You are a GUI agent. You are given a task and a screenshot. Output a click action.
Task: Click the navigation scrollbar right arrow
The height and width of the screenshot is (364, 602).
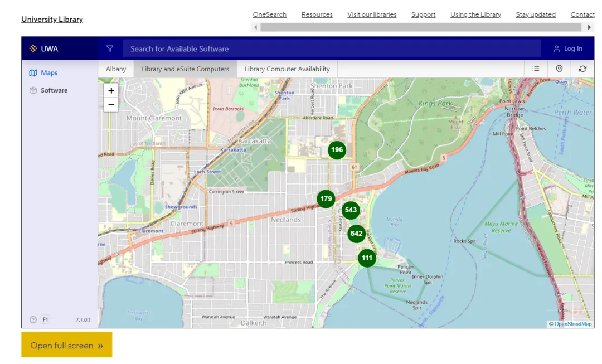589,27
